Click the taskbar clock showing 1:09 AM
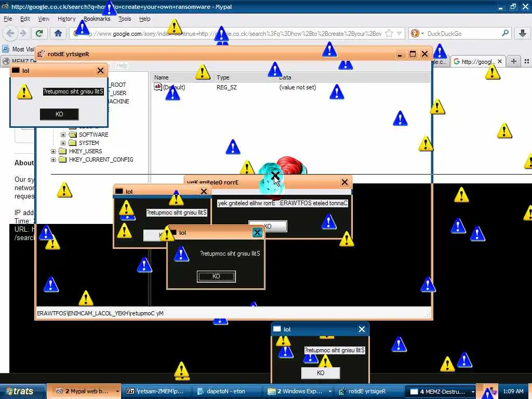Screen dimensions: 532x399 513,392
